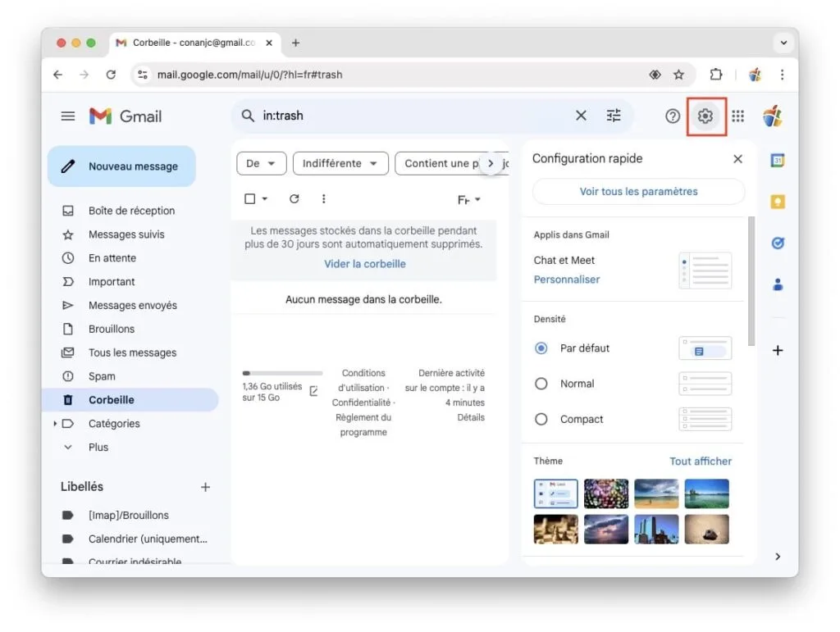The height and width of the screenshot is (632, 840).
Task: Open Messages envoyés folder
Action: pos(132,305)
